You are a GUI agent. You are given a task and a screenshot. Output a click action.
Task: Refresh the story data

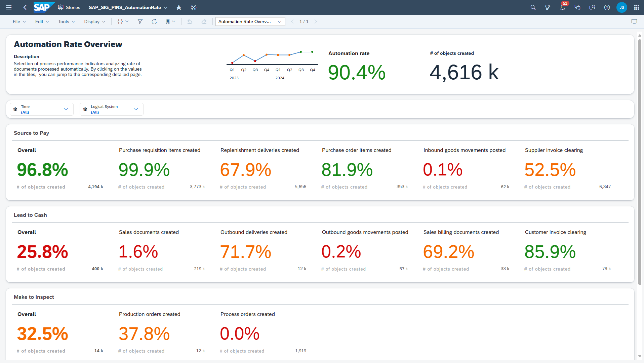(x=154, y=22)
